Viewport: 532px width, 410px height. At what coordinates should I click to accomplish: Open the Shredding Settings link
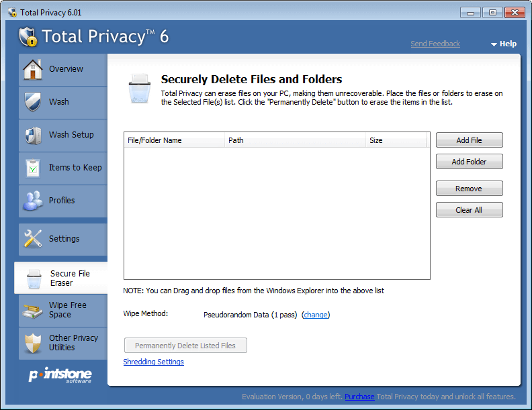[153, 362]
